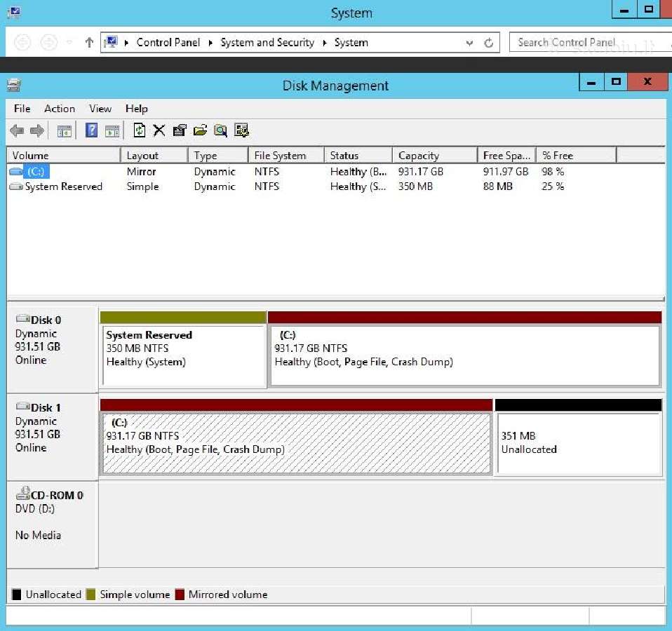Click the Up arrow in System window

89,42
